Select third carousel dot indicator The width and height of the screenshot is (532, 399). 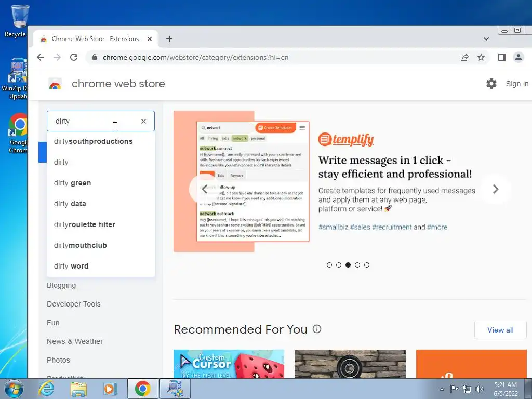pos(348,265)
